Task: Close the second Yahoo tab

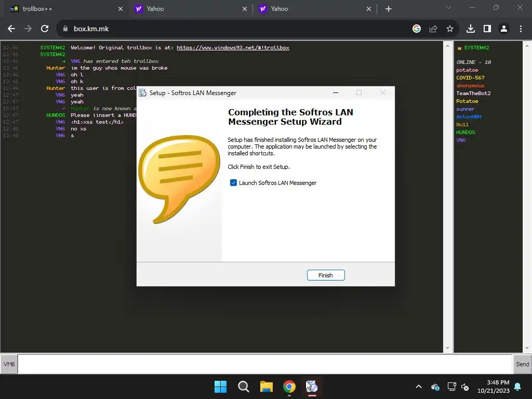Action: pos(369,9)
